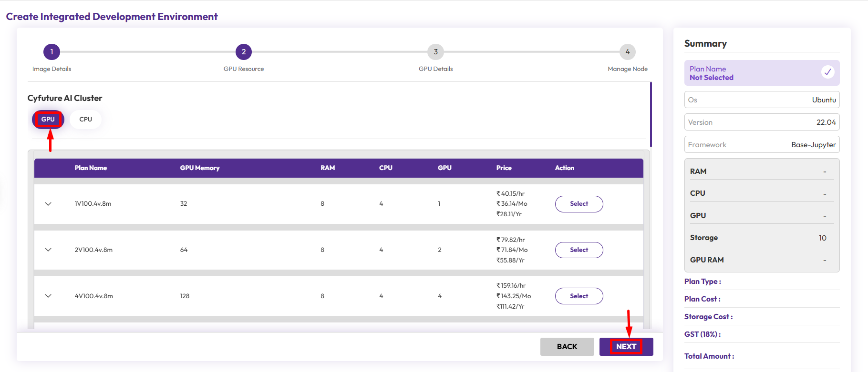
Task: Click step 2 GPU Resource circle
Action: [x=243, y=52]
